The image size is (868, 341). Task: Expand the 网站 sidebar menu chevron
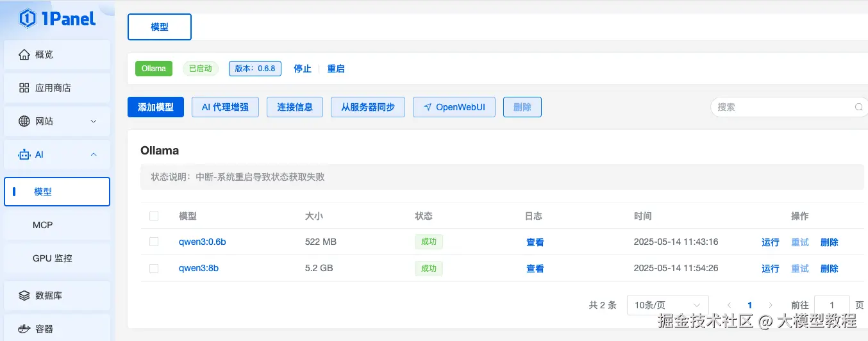[94, 121]
